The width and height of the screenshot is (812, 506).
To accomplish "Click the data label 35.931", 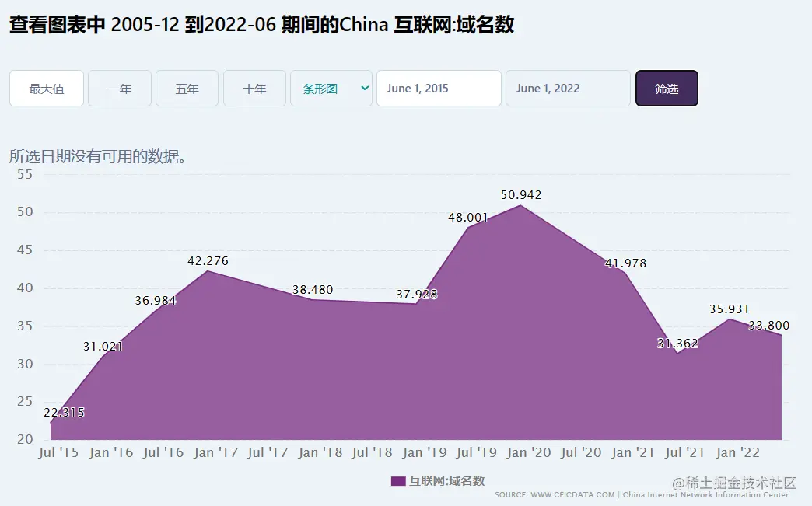I will 729,309.
